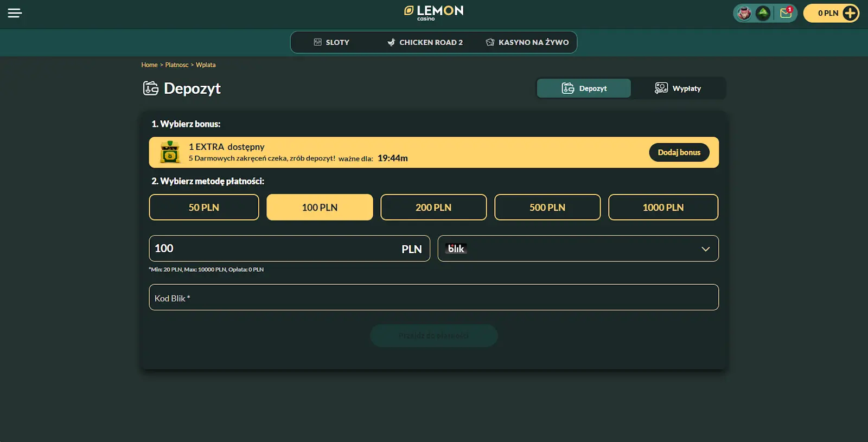Select the 1000 PLN amount

click(x=663, y=207)
